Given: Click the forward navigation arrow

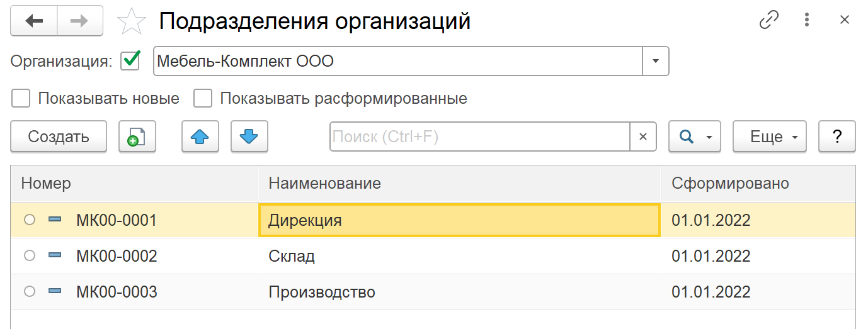Looking at the screenshot, I should (79, 21).
